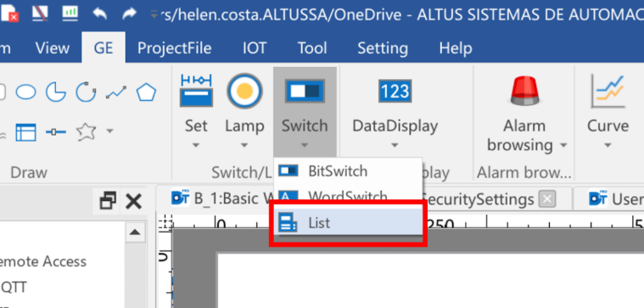This screenshot has width=644, height=308.
Task: Select the table drawing tool
Action: [25, 132]
